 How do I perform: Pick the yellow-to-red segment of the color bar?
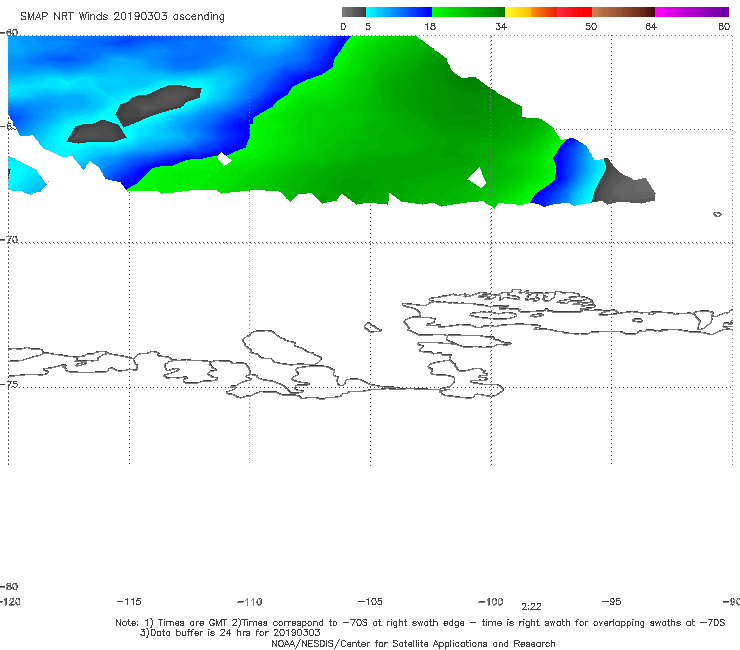point(548,12)
